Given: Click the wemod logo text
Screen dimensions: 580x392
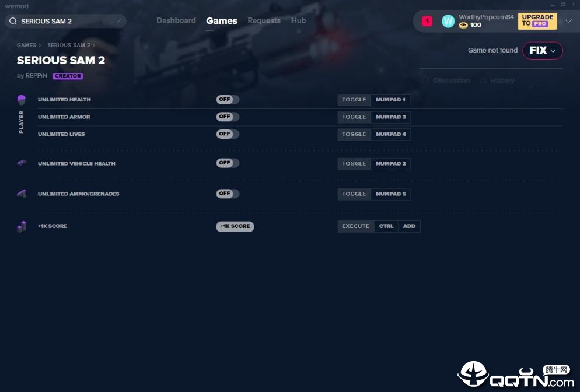Looking at the screenshot, I should [17, 6].
